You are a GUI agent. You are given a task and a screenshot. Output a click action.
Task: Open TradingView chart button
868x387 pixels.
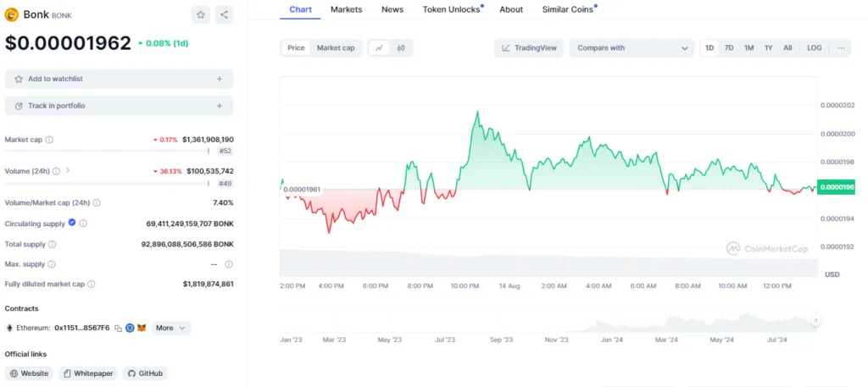point(529,48)
